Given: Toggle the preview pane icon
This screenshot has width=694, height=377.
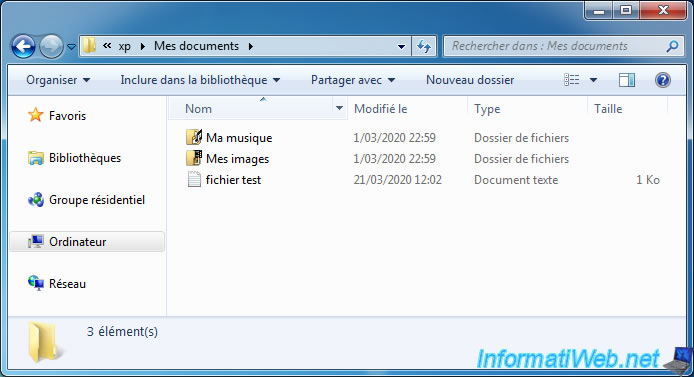Looking at the screenshot, I should [627, 80].
